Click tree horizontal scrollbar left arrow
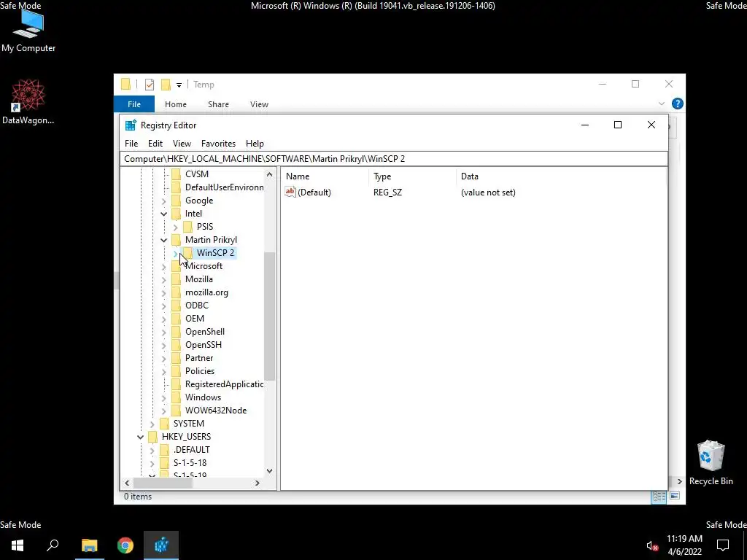The image size is (747, 560). [127, 483]
